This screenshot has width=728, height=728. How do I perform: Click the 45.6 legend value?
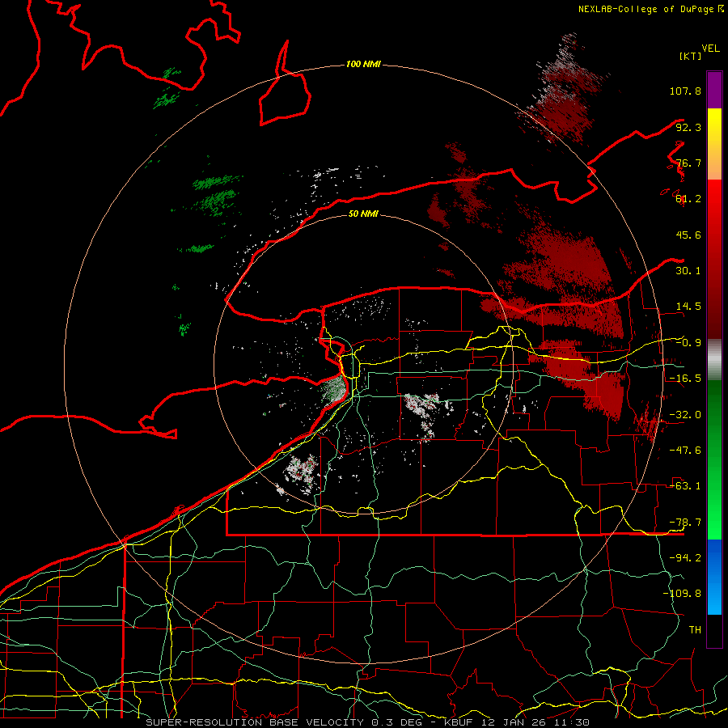click(x=688, y=235)
